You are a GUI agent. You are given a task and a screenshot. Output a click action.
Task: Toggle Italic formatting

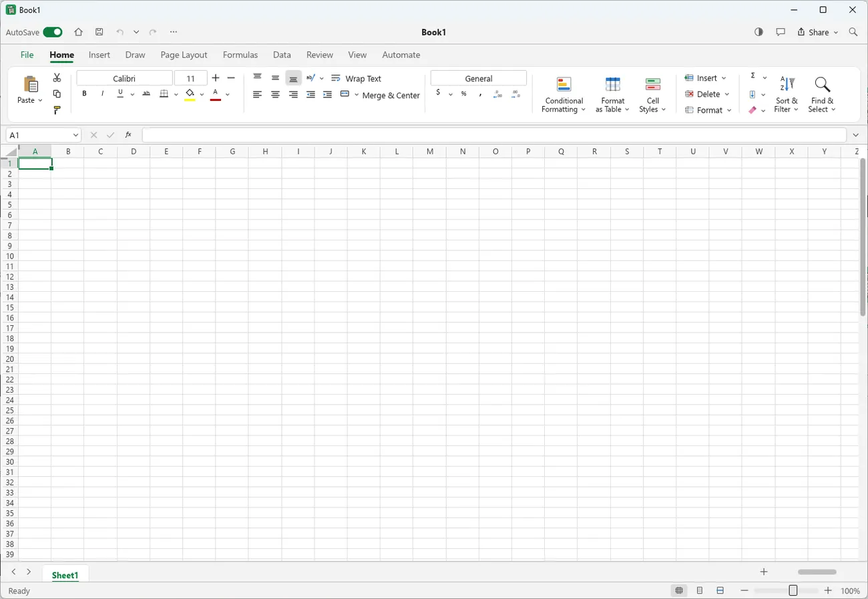coord(102,94)
